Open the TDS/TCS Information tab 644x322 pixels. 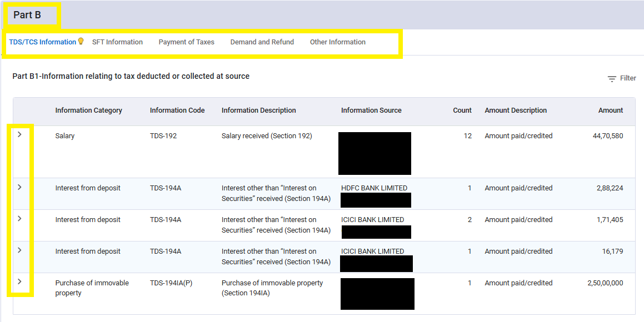coord(42,42)
